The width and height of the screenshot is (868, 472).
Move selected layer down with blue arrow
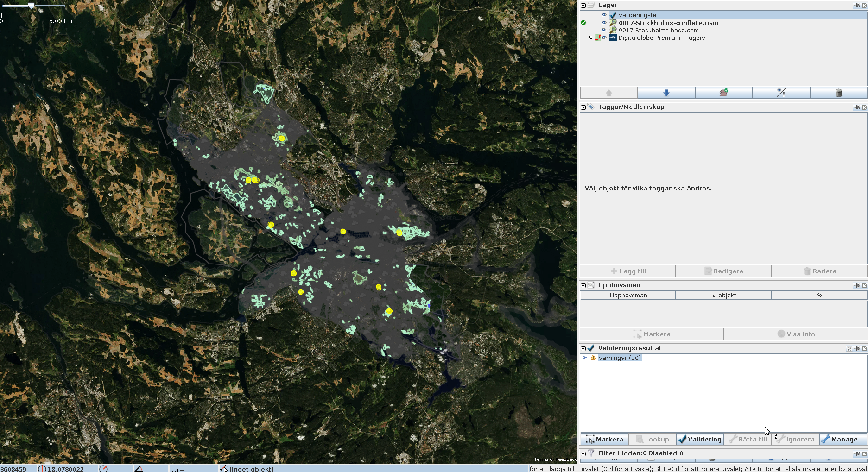pos(666,93)
